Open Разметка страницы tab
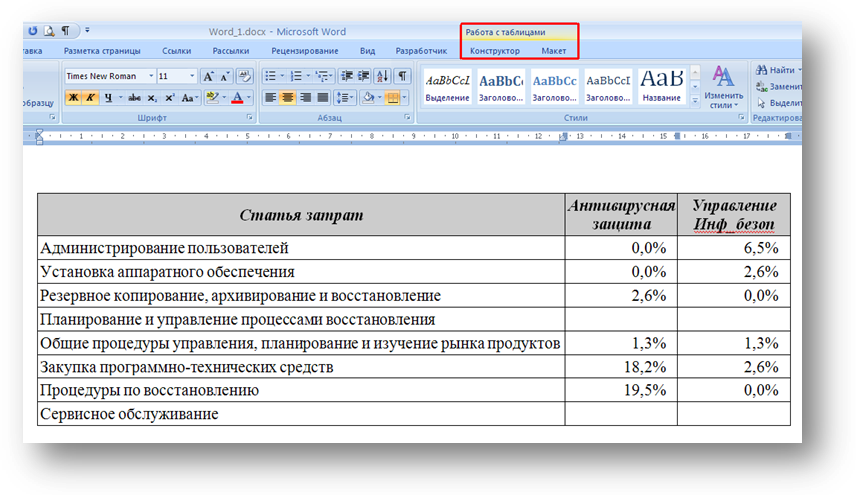The image size is (856, 495). click(102, 51)
